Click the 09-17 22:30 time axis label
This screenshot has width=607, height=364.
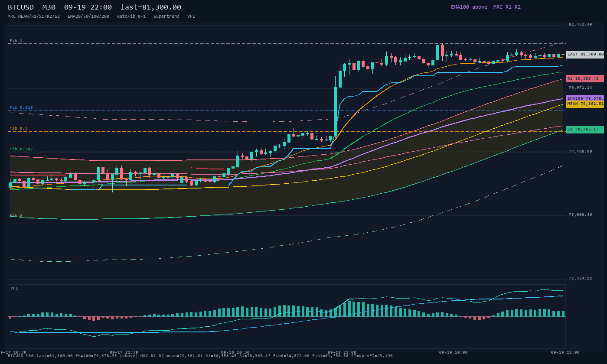pyautogui.click(x=124, y=352)
